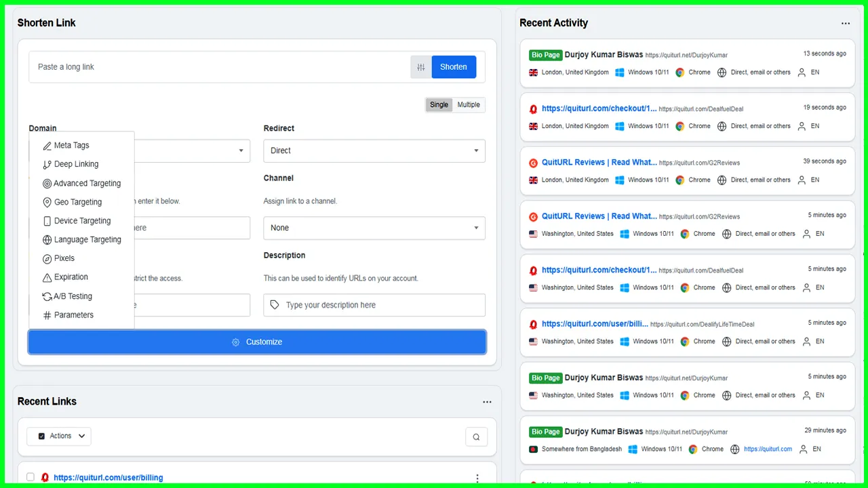Click the search icon in Recent Links
This screenshot has height=488, width=868.
click(x=476, y=437)
